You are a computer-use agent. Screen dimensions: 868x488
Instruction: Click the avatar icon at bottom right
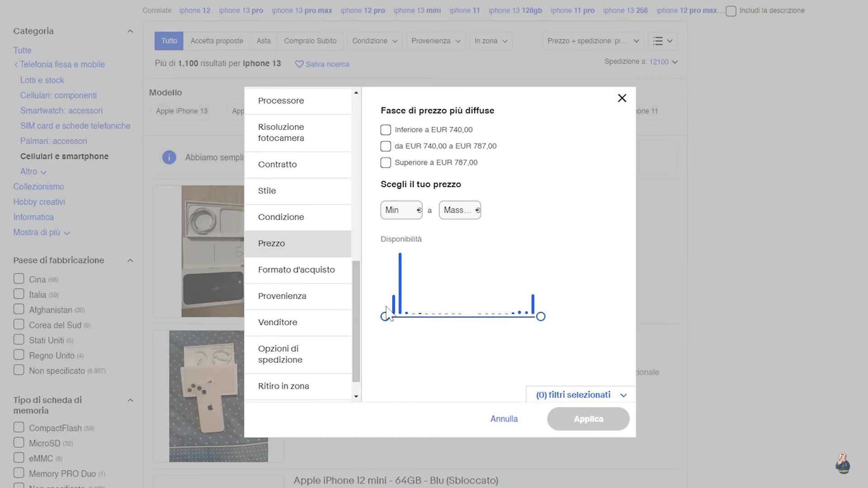coord(843,464)
